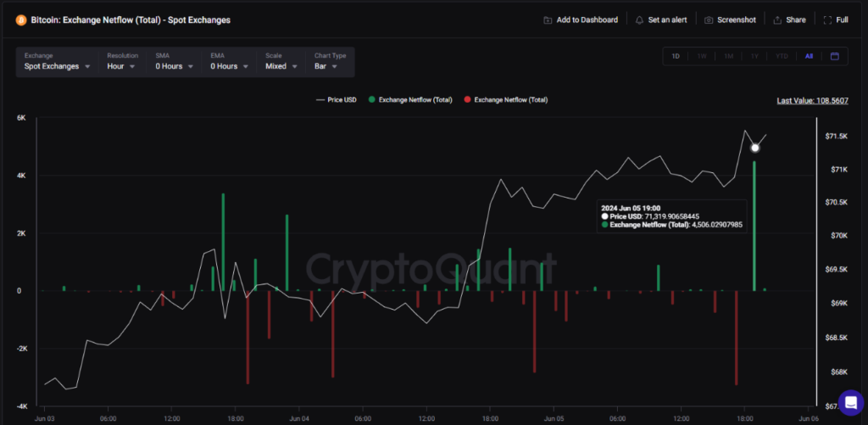Click the Full screen expand icon
This screenshot has width=868, height=425.
coord(827,20)
